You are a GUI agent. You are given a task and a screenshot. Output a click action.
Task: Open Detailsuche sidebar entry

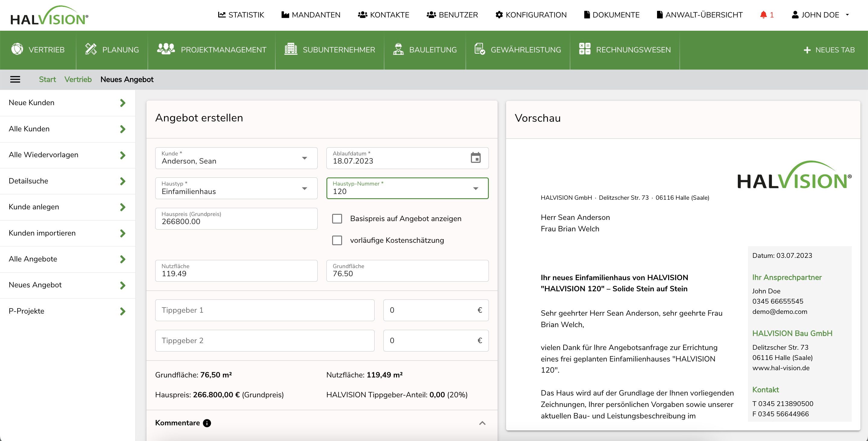click(68, 181)
